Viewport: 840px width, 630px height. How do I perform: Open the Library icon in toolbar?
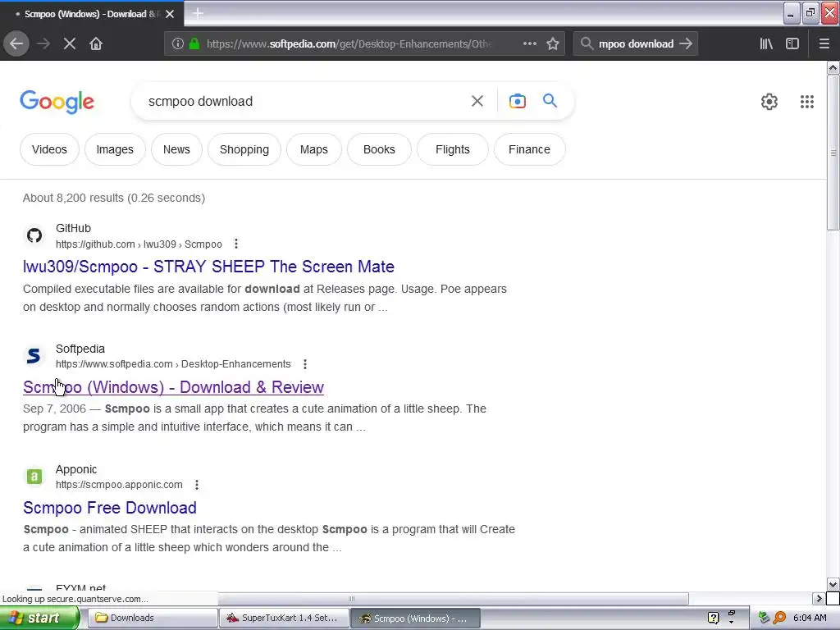click(x=766, y=44)
